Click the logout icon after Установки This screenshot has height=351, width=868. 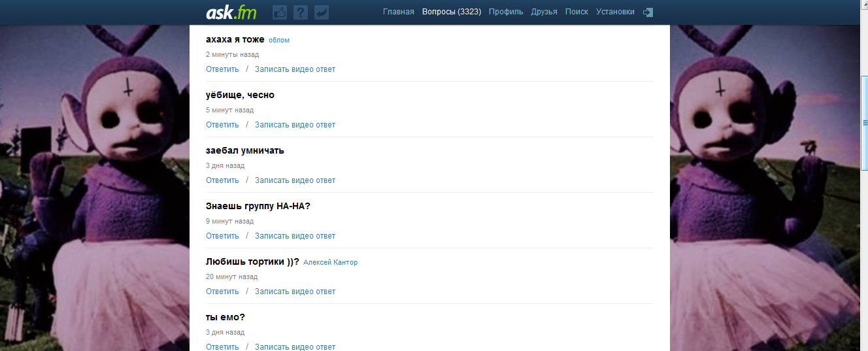point(648,12)
